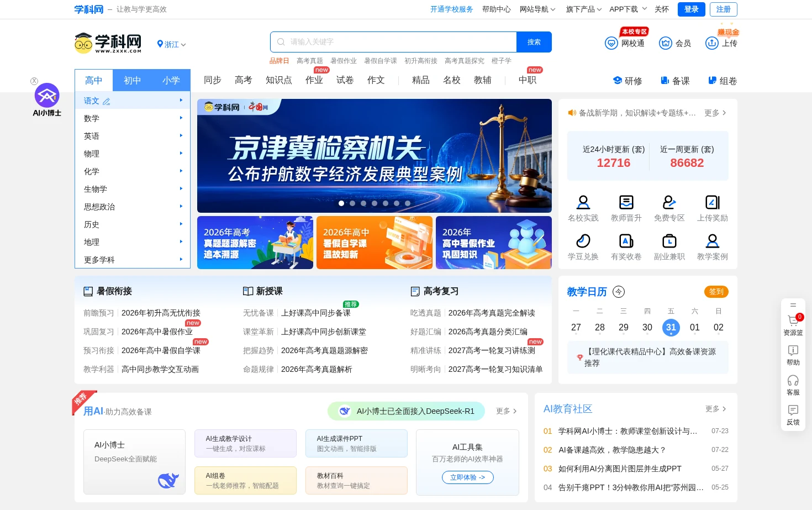This screenshot has height=510, width=812.
Task: Open the 备课 lesson prep icon
Action: click(665, 81)
